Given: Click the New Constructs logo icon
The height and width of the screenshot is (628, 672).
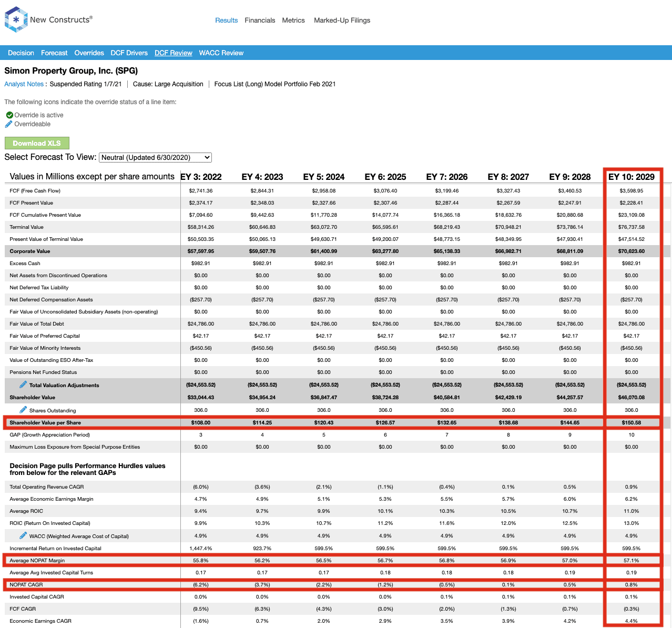Looking at the screenshot, I should tap(16, 20).
